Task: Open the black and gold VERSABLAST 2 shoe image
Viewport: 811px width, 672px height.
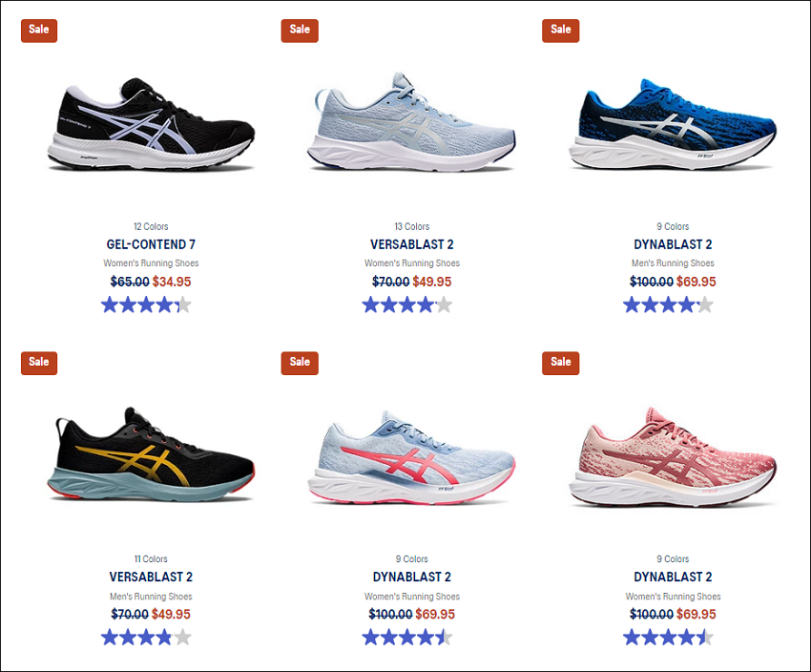Action: click(x=151, y=454)
